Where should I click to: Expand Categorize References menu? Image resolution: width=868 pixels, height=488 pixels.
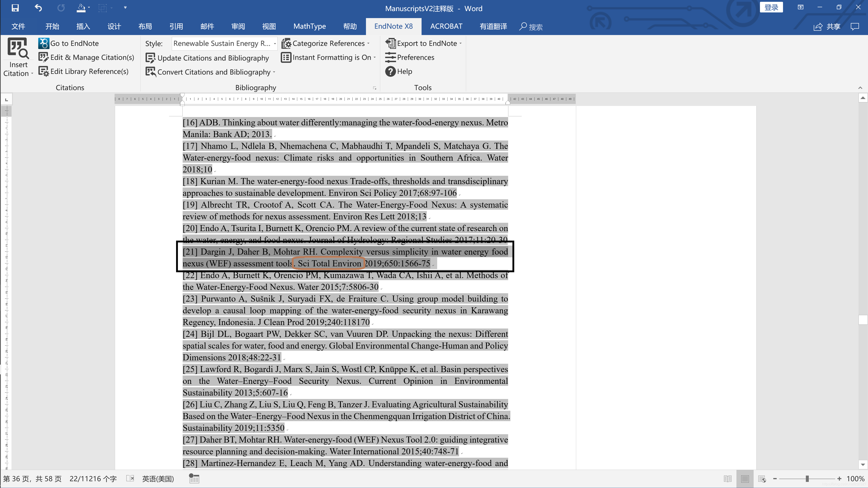coord(368,43)
